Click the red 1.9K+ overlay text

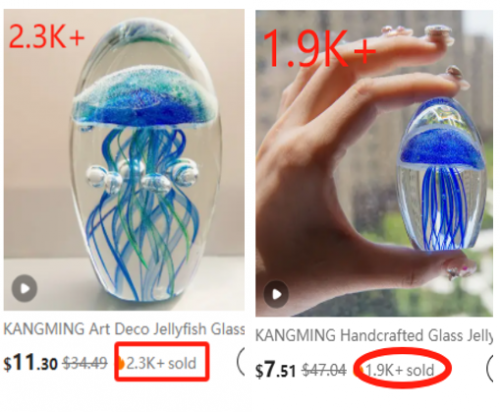pyautogui.click(x=320, y=49)
